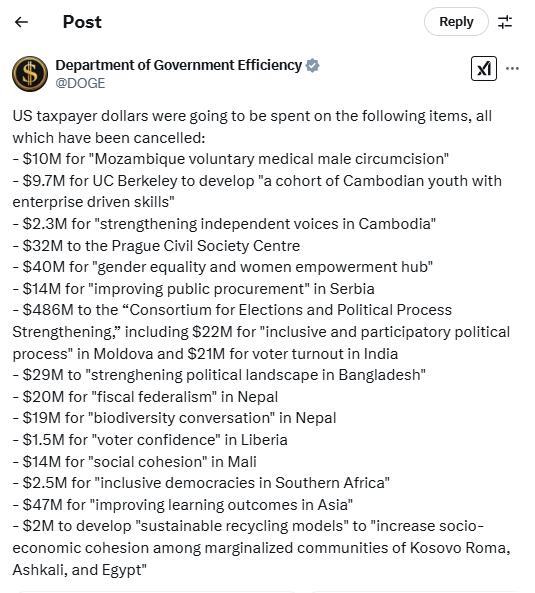This screenshot has height=593, width=535.
Task: Go back using the left arrow
Action: coord(21,22)
